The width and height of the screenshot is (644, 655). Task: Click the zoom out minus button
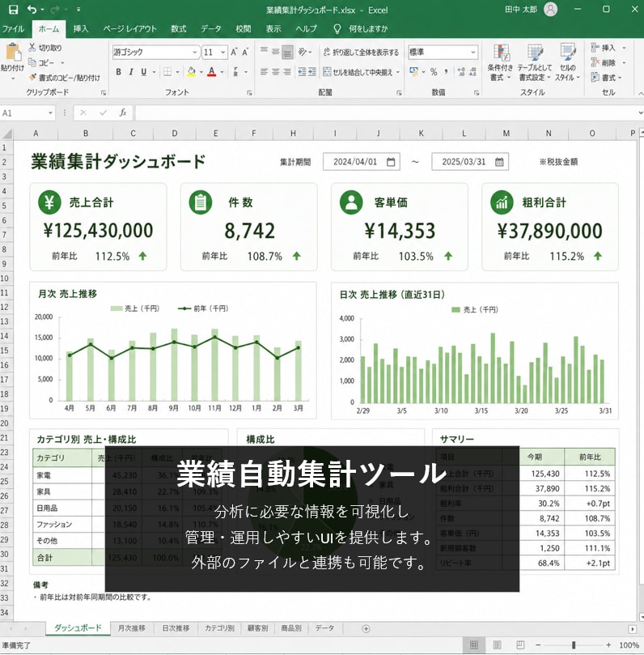point(538,645)
